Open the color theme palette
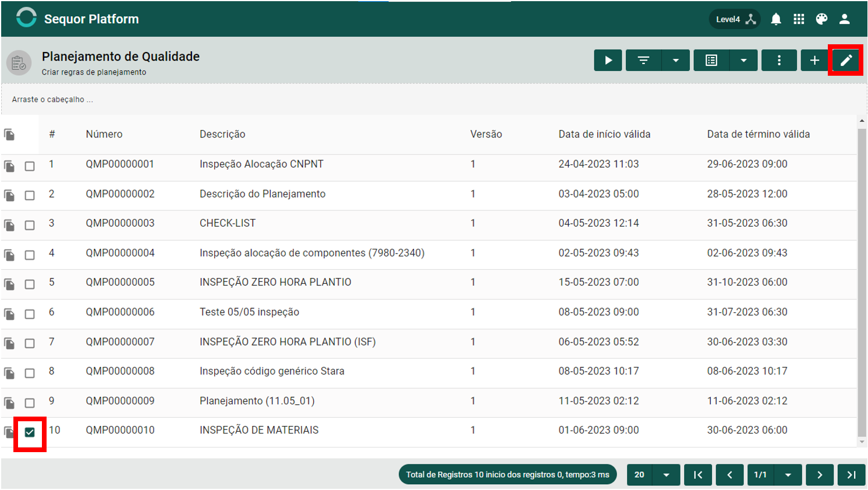This screenshot has width=868, height=490. [x=821, y=19]
